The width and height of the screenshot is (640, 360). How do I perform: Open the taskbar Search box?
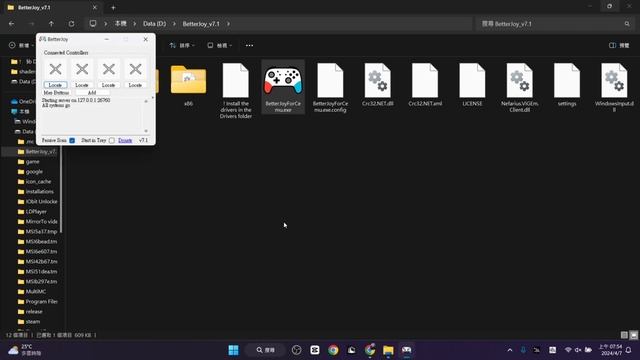pos(265,350)
